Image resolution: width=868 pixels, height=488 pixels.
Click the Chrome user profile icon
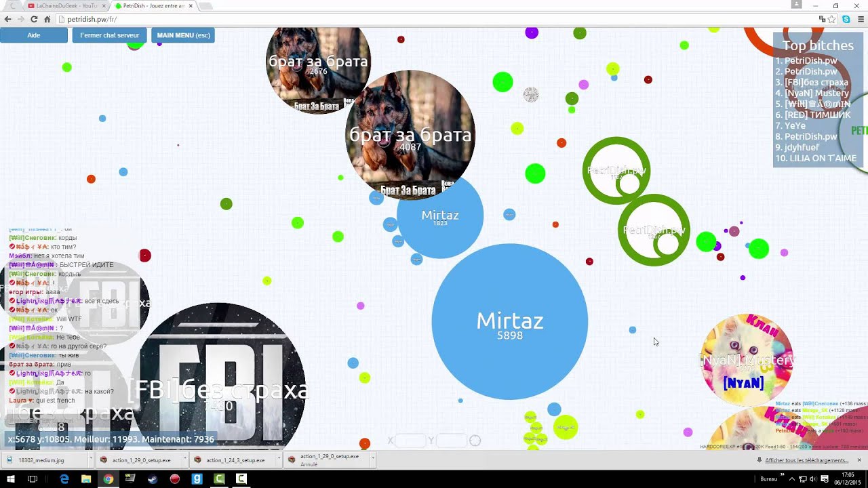coord(796,5)
